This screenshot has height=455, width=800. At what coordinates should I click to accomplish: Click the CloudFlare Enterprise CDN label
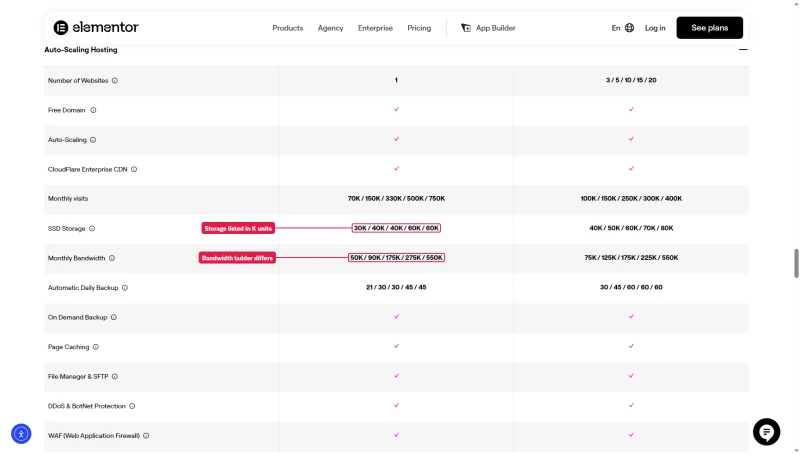pos(87,169)
